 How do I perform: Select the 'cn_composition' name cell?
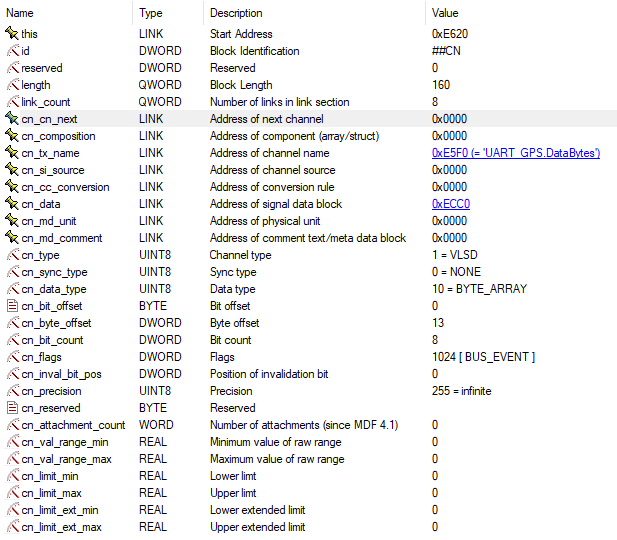(58, 136)
